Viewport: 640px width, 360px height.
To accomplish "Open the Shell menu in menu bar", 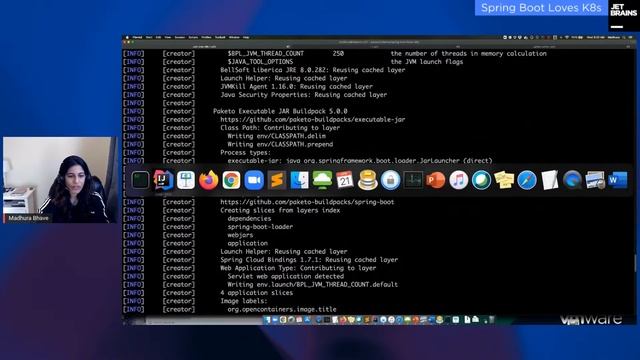I will pos(149,37).
